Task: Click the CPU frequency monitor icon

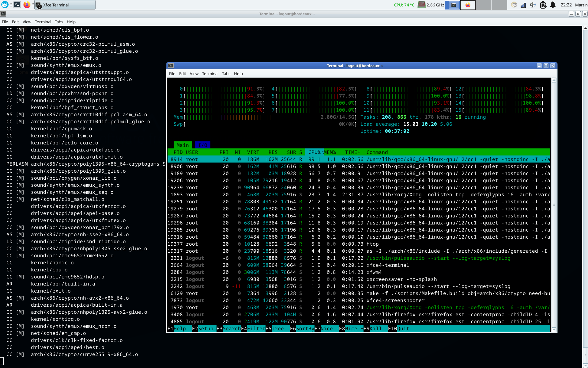Action: point(422,5)
